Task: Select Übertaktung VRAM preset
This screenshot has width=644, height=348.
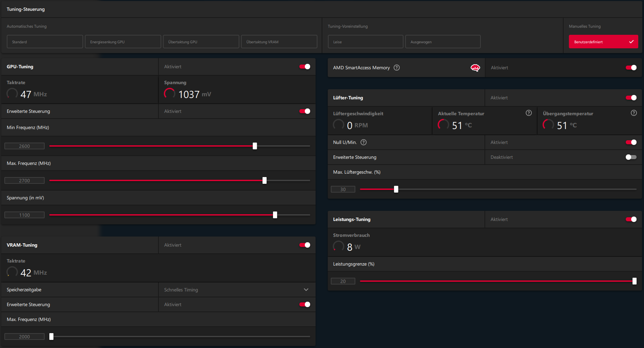Action: (x=279, y=42)
